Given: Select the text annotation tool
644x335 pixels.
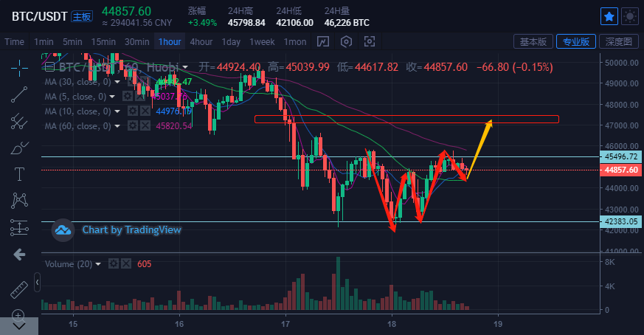Looking at the screenshot, I should coord(19,174).
